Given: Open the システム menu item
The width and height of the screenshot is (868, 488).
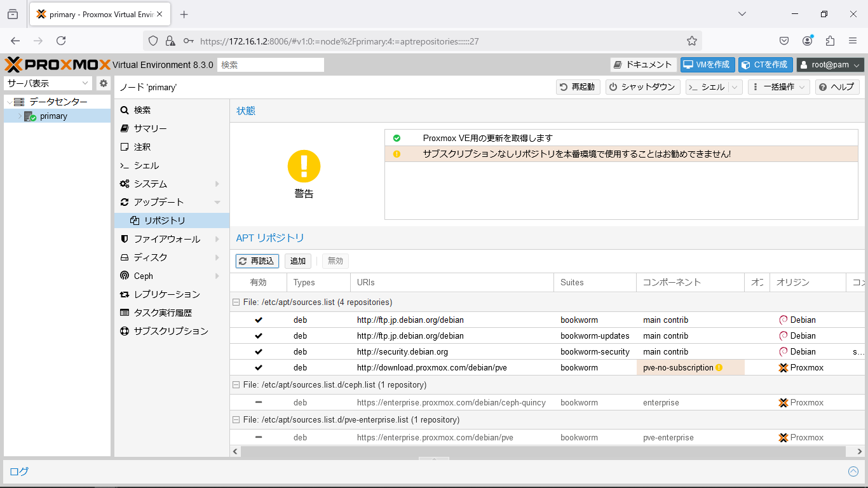Looking at the screenshot, I should click(172, 184).
